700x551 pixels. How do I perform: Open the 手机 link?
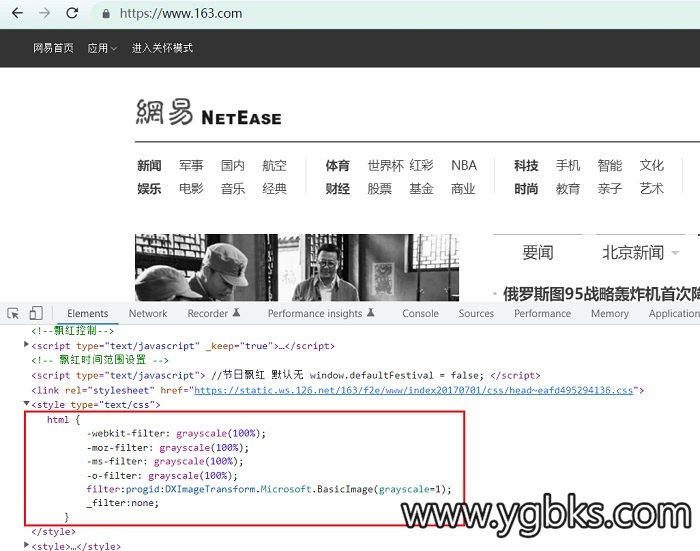point(568,166)
